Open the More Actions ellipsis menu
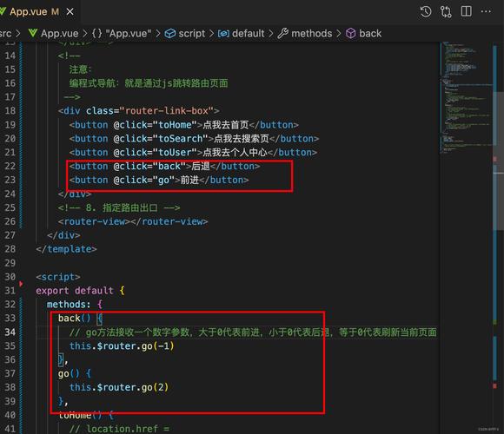504x434 pixels. click(x=486, y=11)
